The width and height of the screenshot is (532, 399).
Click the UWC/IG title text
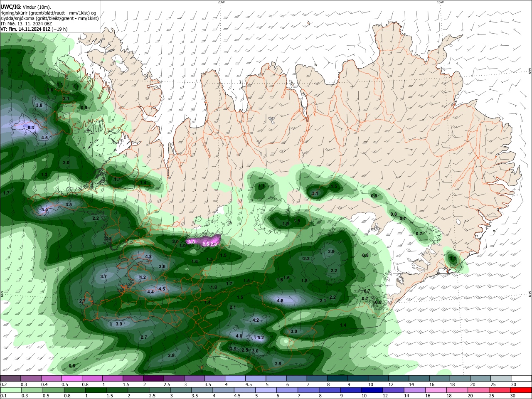[x=10, y=7]
